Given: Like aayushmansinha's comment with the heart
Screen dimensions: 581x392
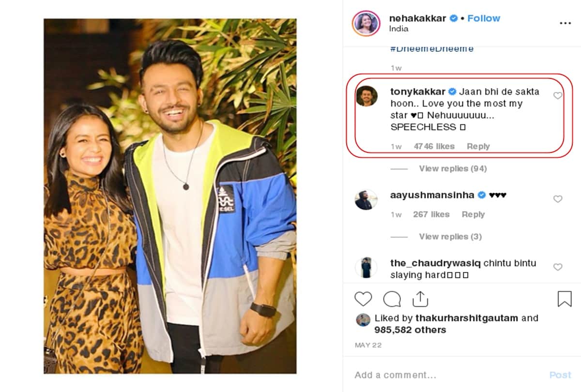Looking at the screenshot, I should click(x=557, y=199).
